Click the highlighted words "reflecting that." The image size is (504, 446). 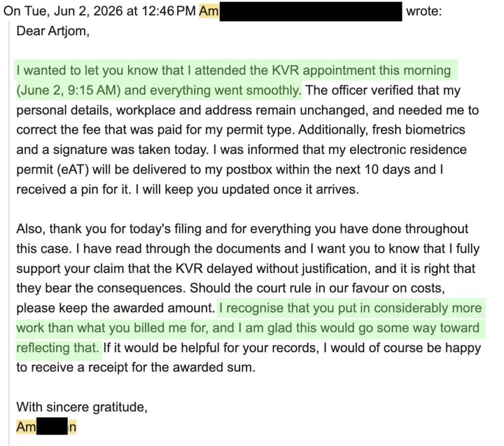tap(58, 348)
